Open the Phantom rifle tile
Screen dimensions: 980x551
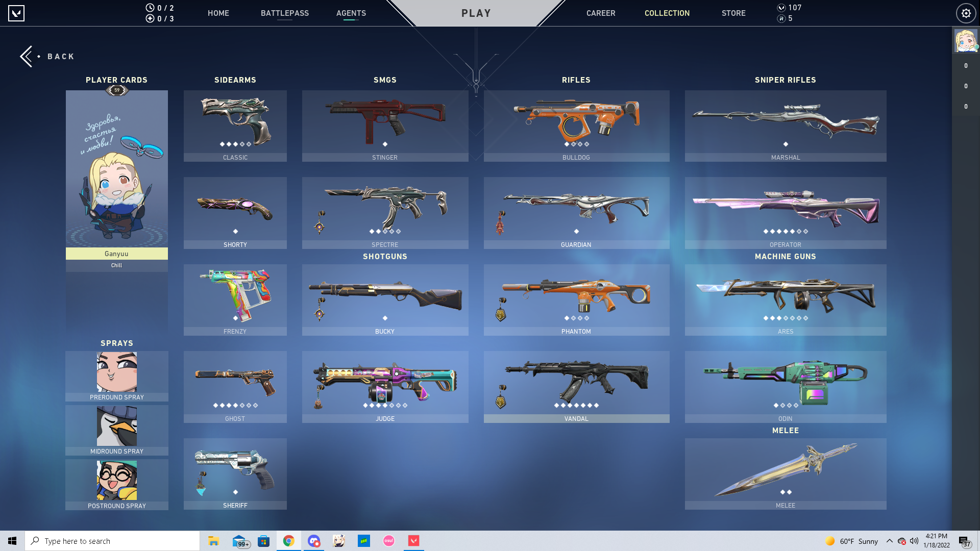pos(577,300)
